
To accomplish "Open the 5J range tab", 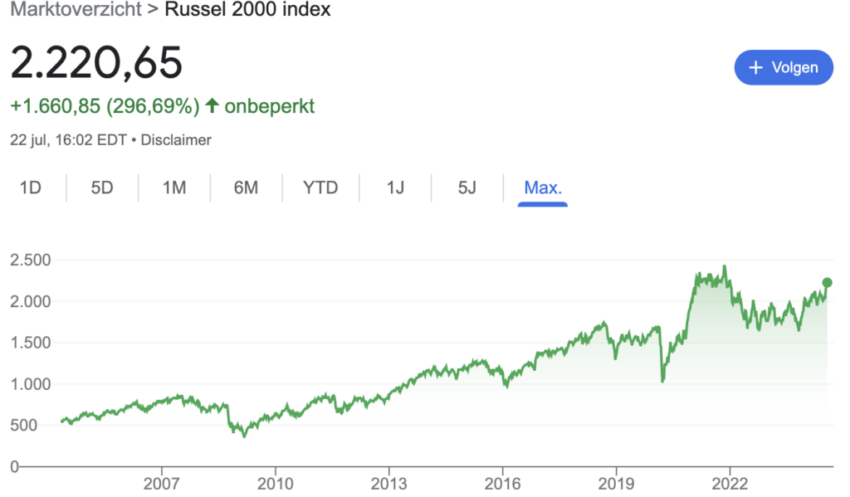I will coord(467,188).
